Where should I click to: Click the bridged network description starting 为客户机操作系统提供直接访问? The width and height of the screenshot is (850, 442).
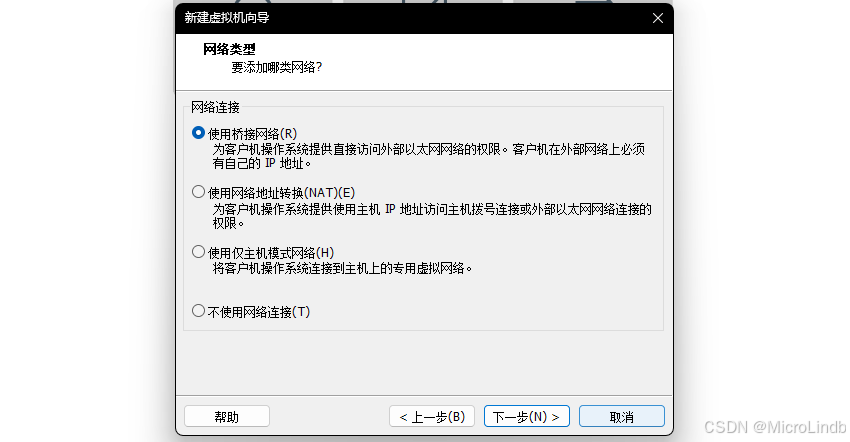point(429,156)
